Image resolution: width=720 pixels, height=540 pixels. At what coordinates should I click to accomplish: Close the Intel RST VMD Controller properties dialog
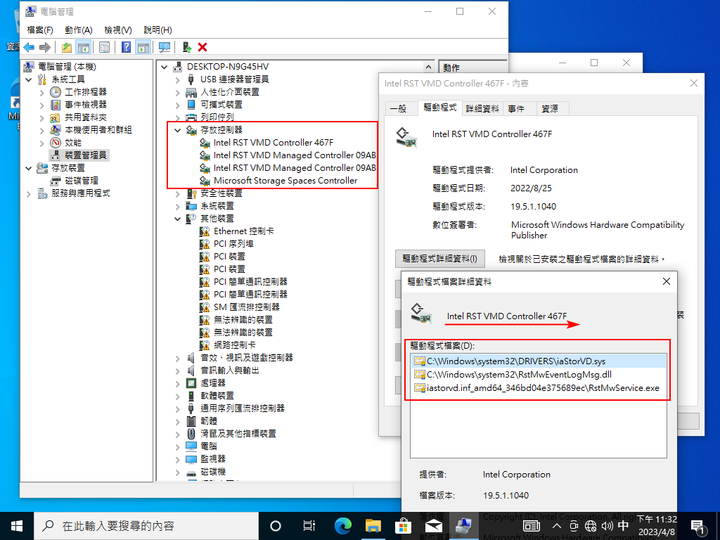click(x=694, y=83)
